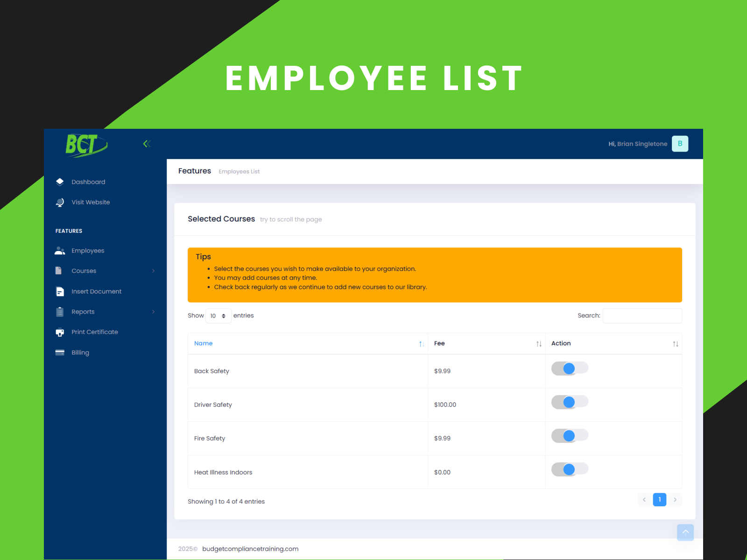
Task: Expand the Reports submenu
Action: (x=153, y=312)
